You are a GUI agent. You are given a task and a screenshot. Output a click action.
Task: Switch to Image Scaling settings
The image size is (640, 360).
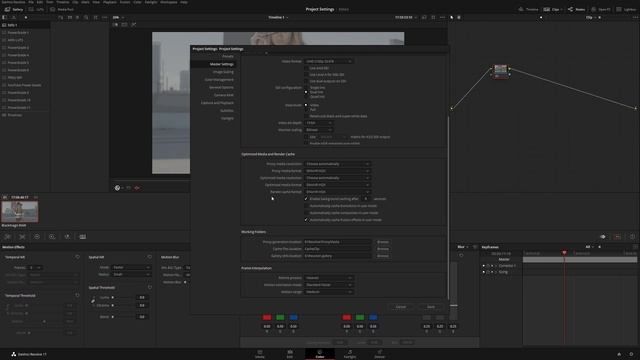tap(223, 72)
